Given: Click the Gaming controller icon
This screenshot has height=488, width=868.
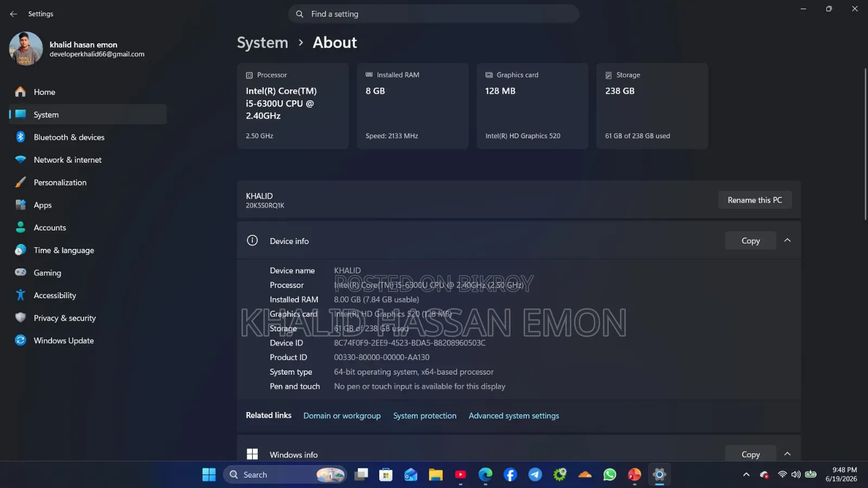Looking at the screenshot, I should 21,272.
